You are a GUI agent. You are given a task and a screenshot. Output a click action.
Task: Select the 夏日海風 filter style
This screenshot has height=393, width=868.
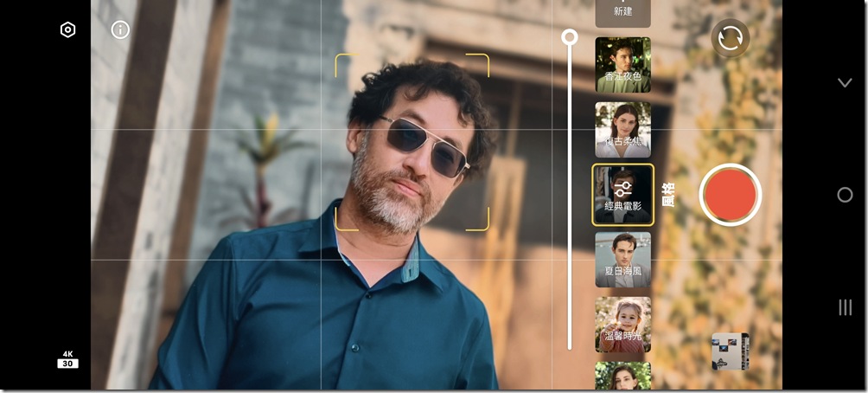click(622, 260)
